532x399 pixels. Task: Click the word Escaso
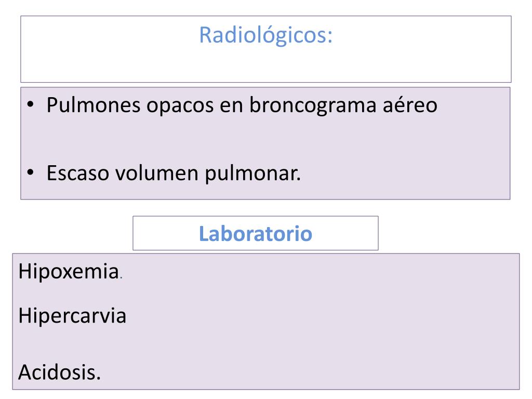(78, 174)
